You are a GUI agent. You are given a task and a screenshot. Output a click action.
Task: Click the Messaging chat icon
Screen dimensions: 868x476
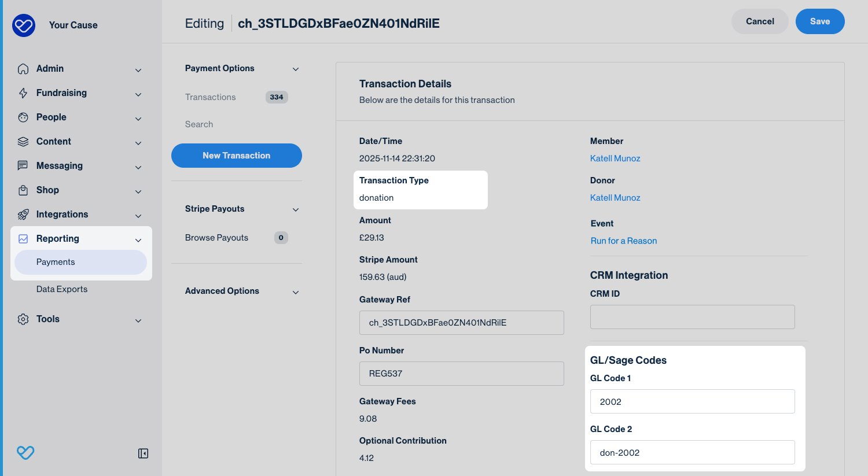point(23,166)
